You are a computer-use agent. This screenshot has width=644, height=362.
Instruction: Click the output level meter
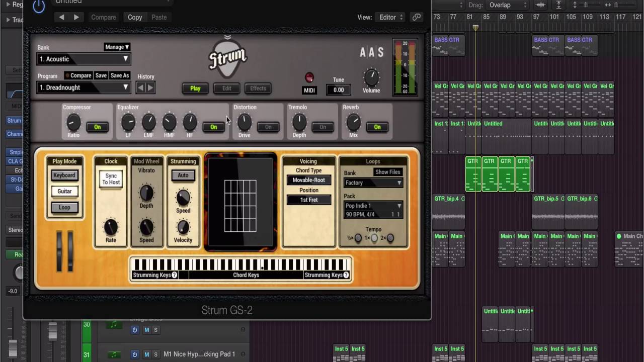tap(406, 67)
